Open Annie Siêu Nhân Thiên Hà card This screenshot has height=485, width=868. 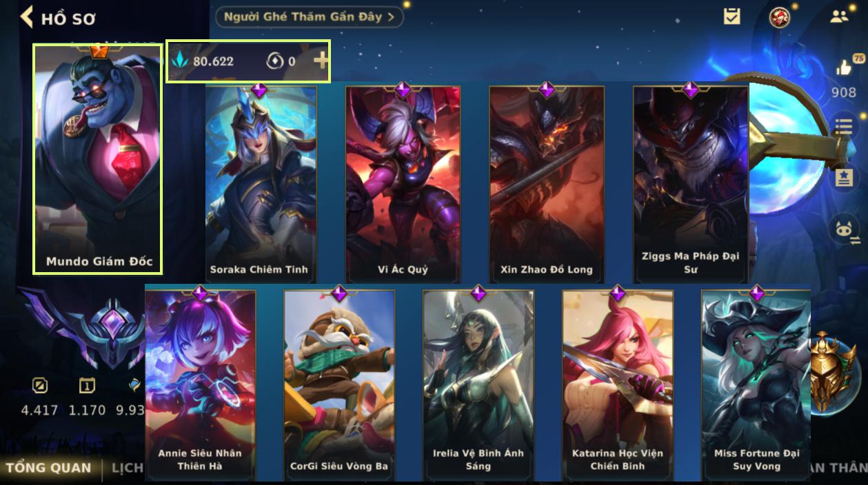tap(200, 385)
